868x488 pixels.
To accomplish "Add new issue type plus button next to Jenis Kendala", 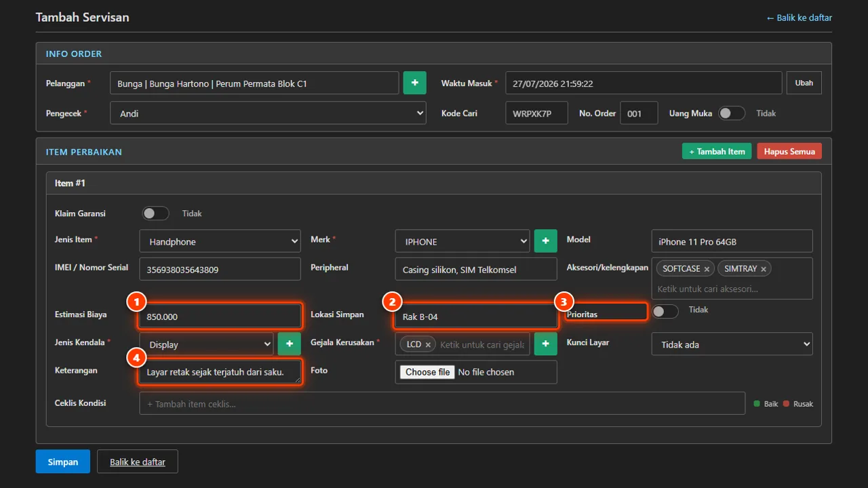I will coord(289,344).
